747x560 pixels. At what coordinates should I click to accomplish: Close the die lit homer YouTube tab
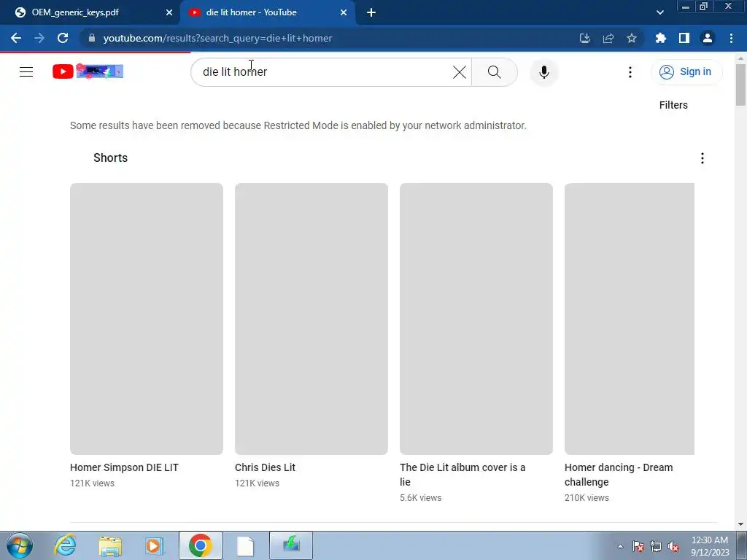[x=344, y=12]
